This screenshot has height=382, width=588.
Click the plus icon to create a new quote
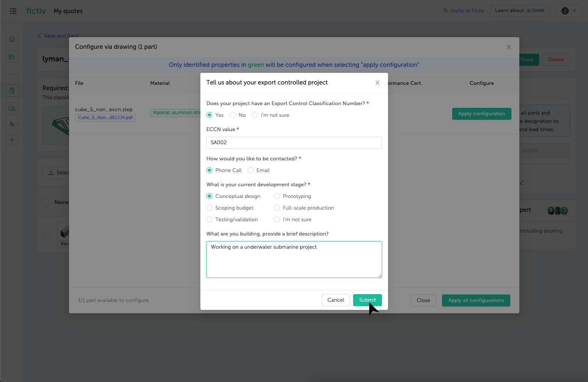[12, 139]
